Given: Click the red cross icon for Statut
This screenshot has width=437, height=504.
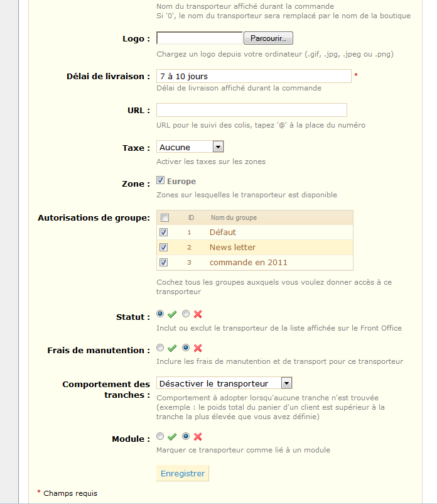Looking at the screenshot, I should pos(198,314).
